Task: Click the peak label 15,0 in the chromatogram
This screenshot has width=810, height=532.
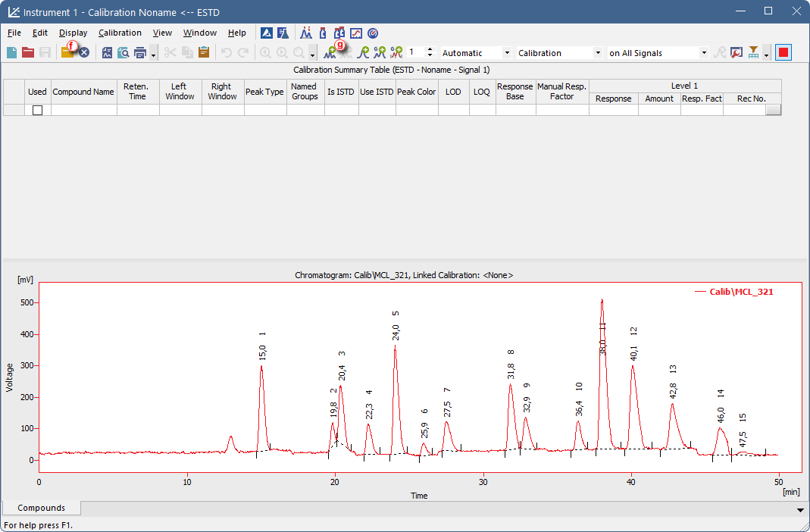Action: pyautogui.click(x=262, y=352)
